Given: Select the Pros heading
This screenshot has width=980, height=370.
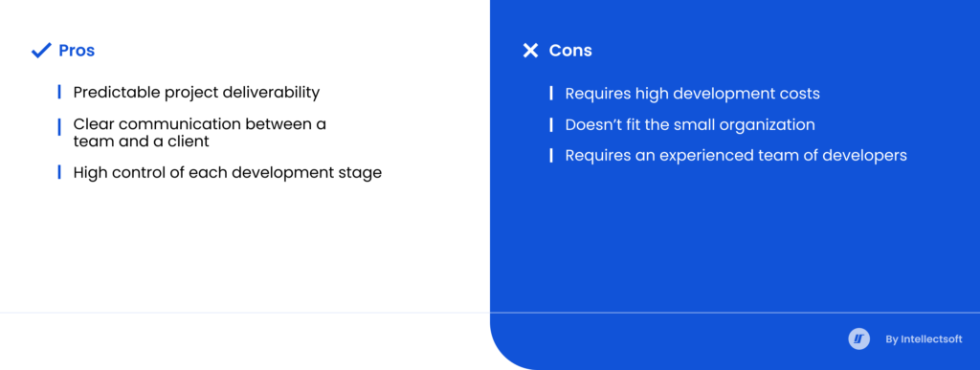Looking at the screenshot, I should click(77, 51).
